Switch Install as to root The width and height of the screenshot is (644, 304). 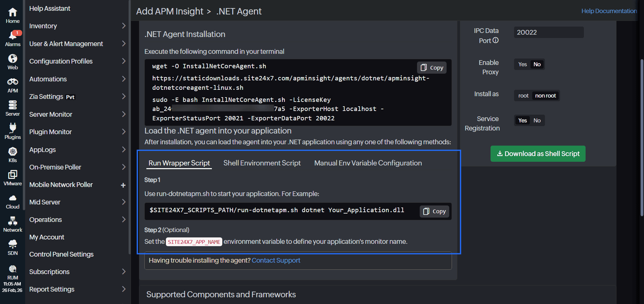point(523,96)
